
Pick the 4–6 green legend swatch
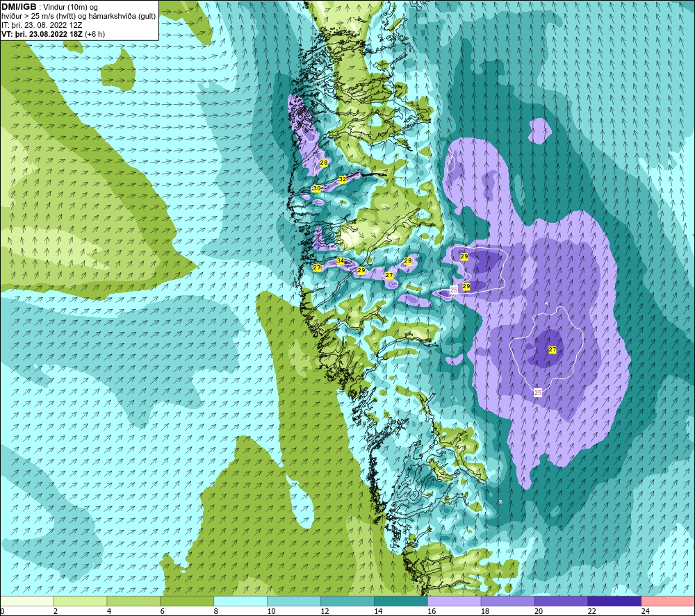133,601
